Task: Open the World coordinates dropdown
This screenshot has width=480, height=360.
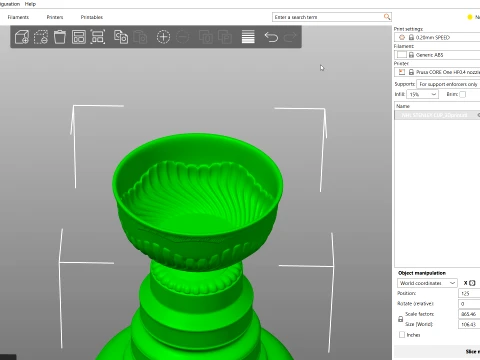Action: (x=427, y=283)
